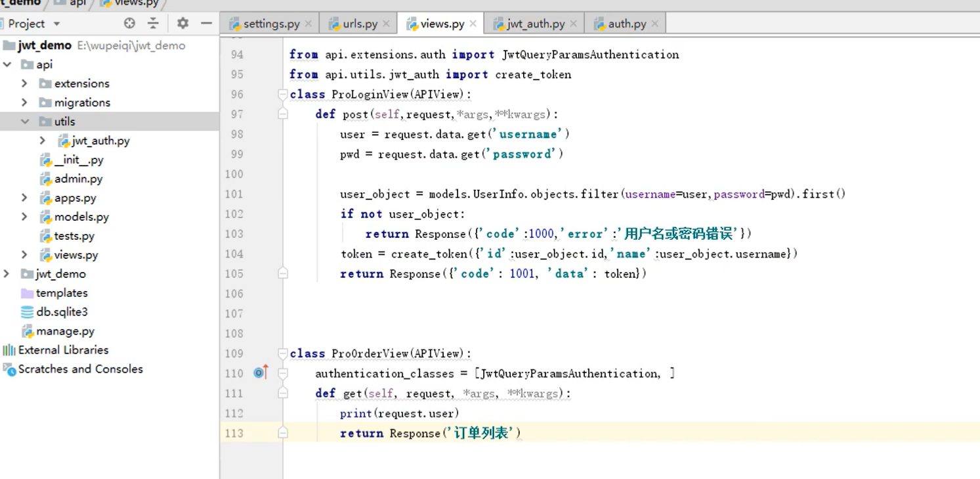Toggle fold marker for the post method
This screenshot has height=479, width=980.
click(283, 114)
